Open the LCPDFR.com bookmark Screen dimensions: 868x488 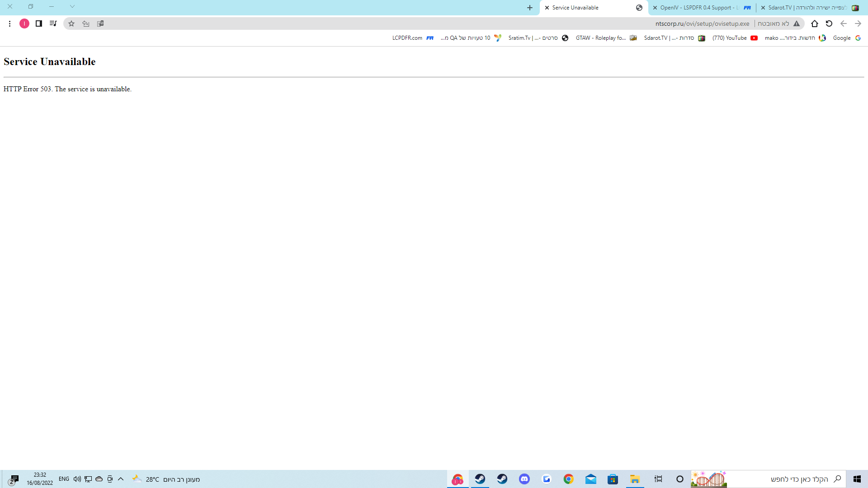[412, 38]
